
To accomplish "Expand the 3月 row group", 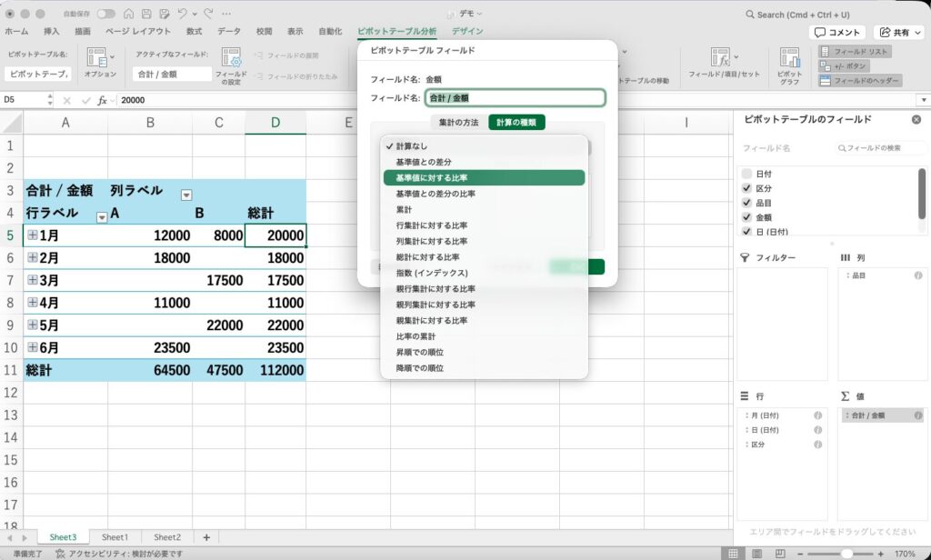I will tap(33, 280).
